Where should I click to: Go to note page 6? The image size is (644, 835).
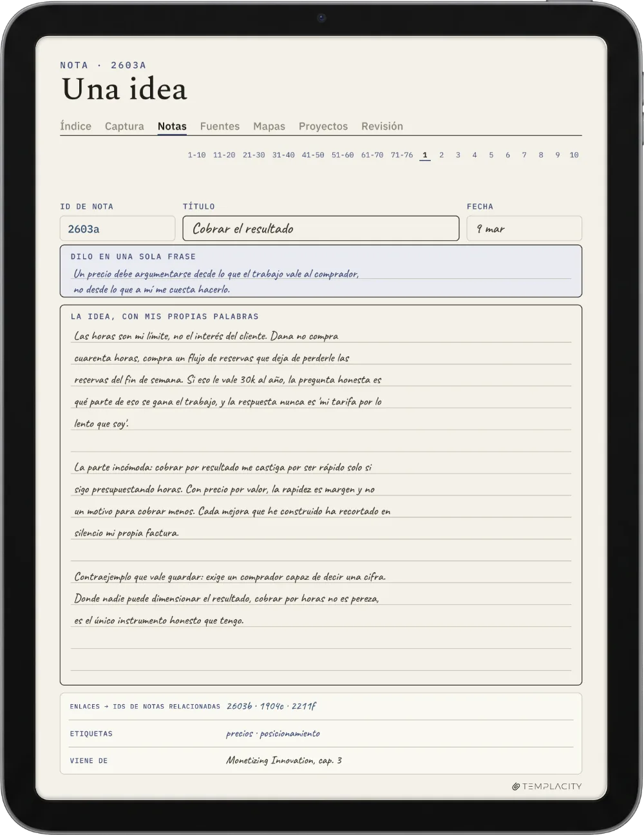507,155
